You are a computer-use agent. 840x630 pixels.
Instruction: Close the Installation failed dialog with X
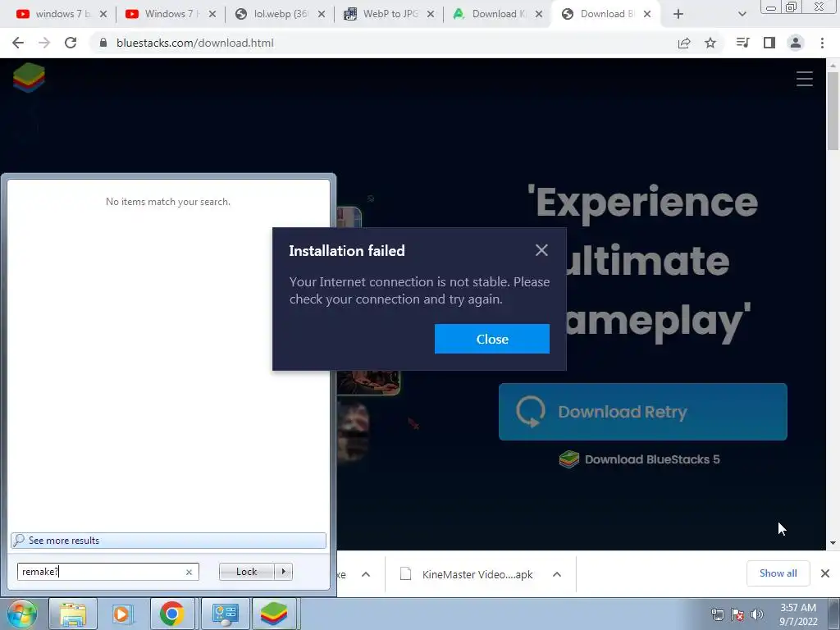click(541, 250)
